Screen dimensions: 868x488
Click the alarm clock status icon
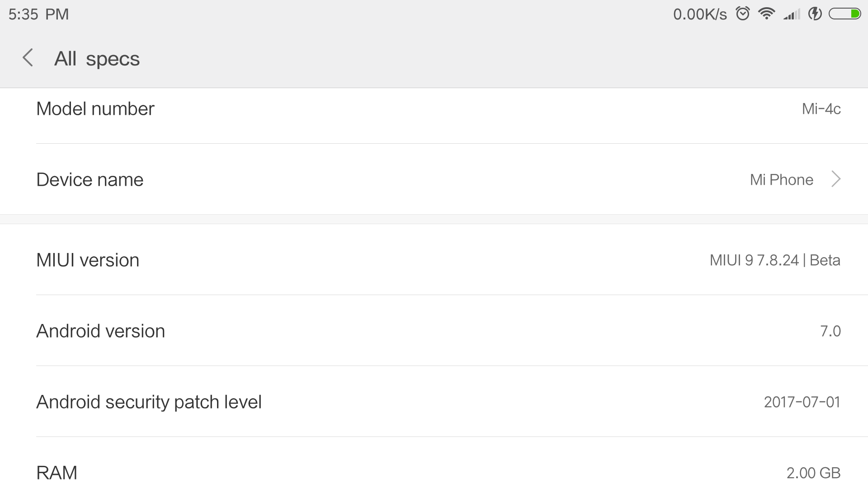[x=743, y=14]
